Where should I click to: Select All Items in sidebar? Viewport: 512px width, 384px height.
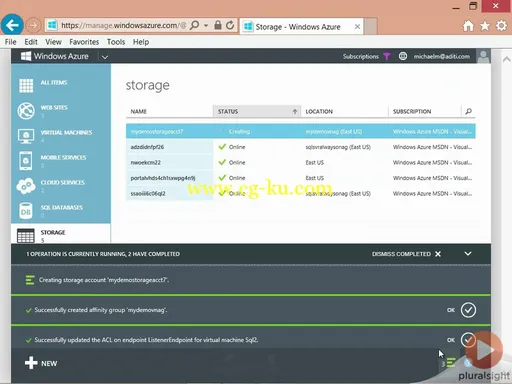[61, 85]
